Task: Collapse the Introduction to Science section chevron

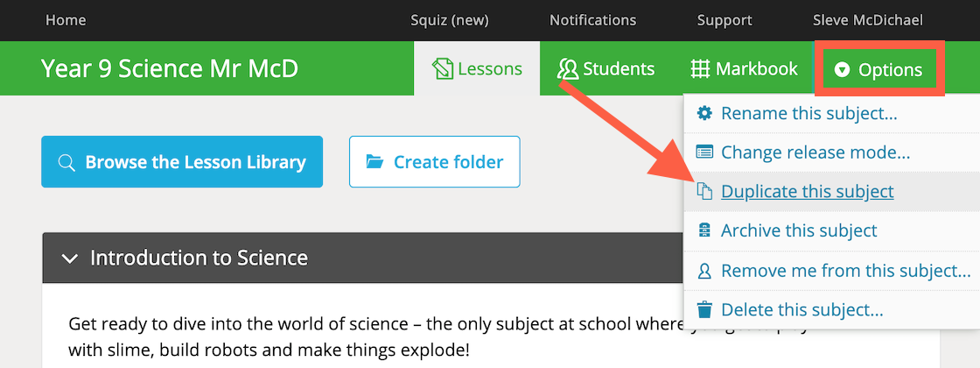Action: coord(71,258)
